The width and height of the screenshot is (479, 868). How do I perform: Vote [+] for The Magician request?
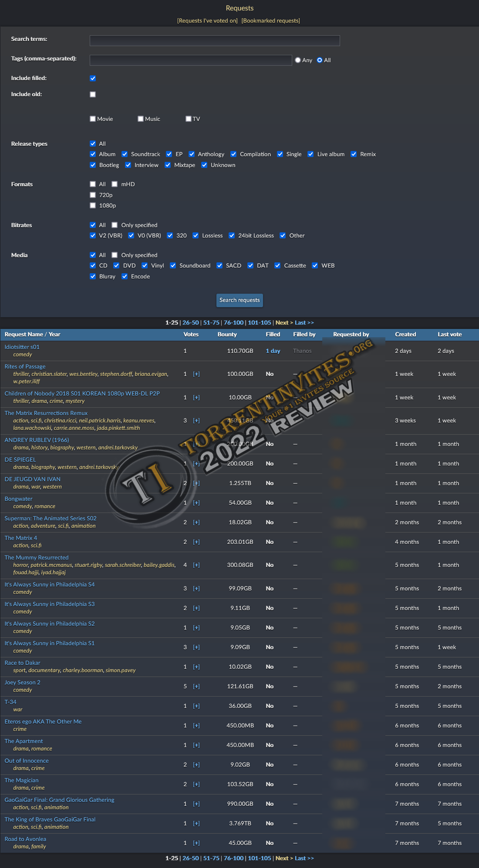tap(196, 784)
